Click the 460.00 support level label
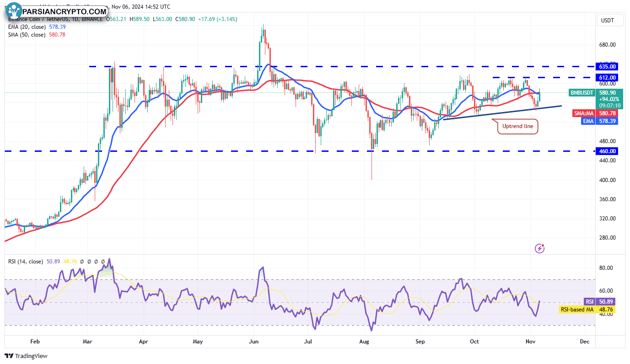This screenshot has width=630, height=364. 608,151
